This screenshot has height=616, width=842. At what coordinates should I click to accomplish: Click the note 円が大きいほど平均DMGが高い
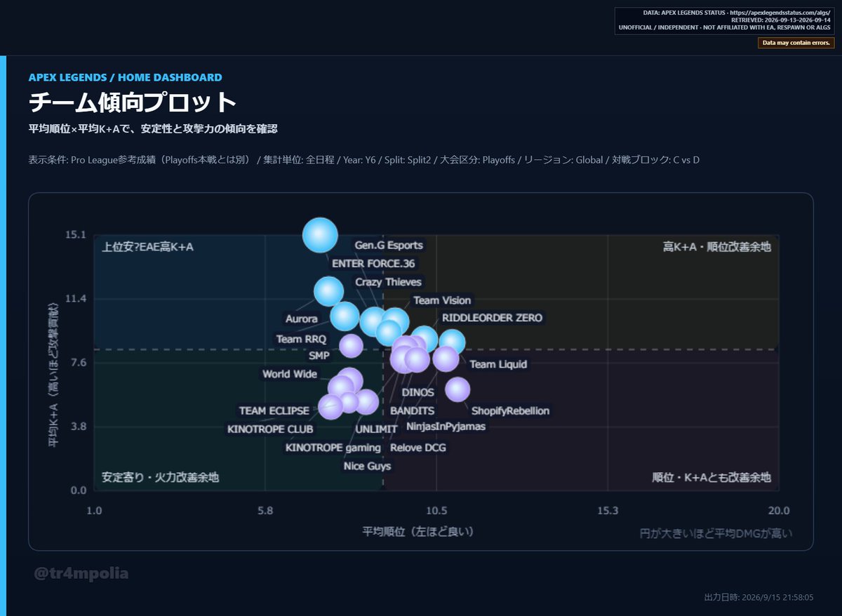(716, 533)
